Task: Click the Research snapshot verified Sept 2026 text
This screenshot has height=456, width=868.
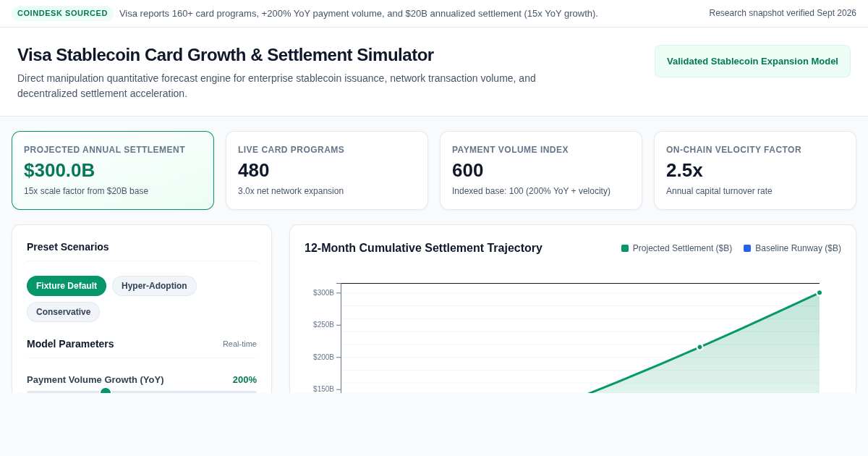Action: [783, 13]
